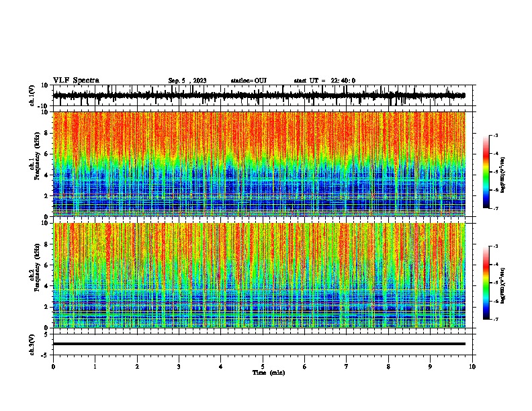Click the ch.1 spectrogram color scale bar
Screen dimensions: 532x411
(486, 172)
